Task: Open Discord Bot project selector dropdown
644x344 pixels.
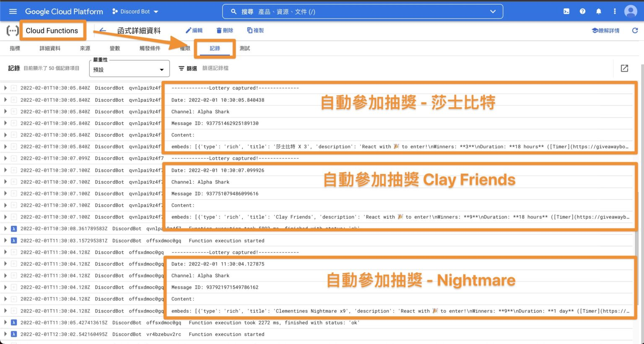Action: coord(135,12)
